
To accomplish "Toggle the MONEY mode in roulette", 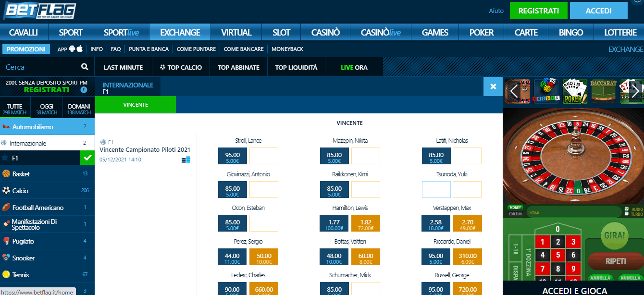I will pos(515,208).
